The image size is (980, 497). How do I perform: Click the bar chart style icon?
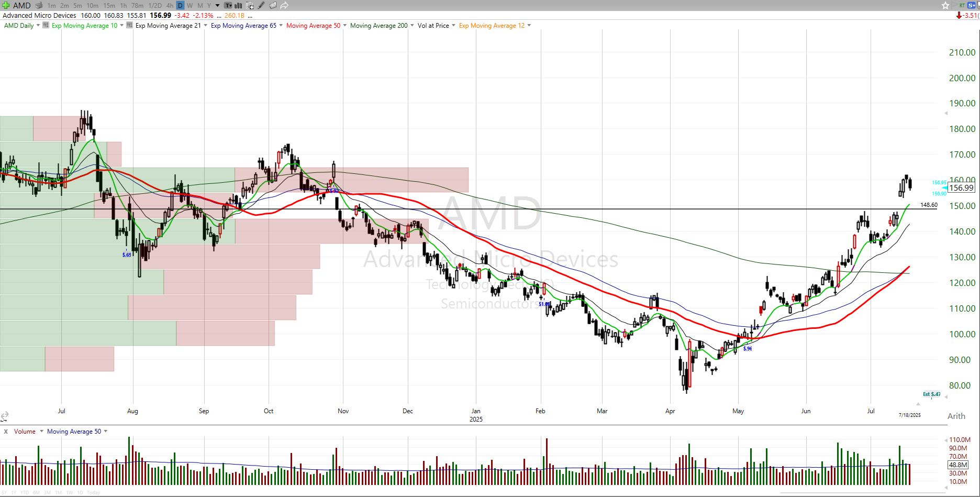238,6
